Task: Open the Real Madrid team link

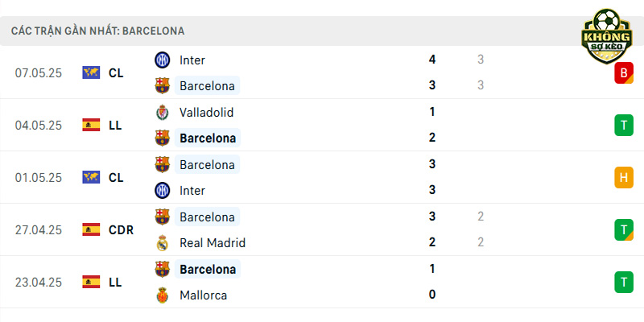Action: pos(213,243)
